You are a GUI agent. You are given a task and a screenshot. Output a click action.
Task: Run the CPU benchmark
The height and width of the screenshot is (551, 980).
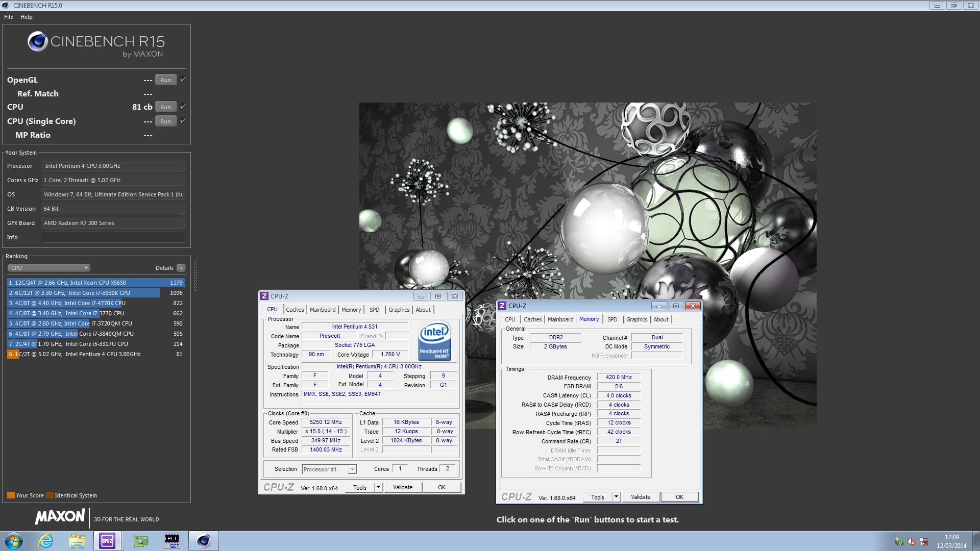click(x=166, y=107)
